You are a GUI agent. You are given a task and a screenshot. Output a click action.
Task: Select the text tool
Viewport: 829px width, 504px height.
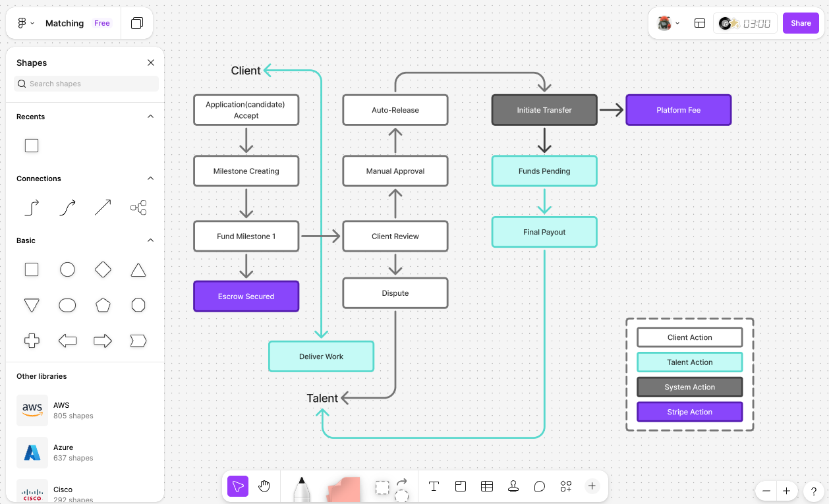pos(434,486)
